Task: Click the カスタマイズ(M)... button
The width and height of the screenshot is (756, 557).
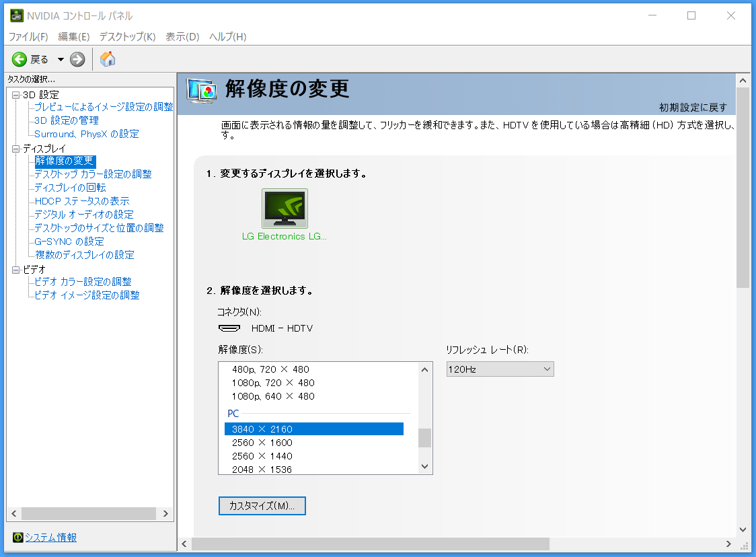Action: click(x=262, y=506)
